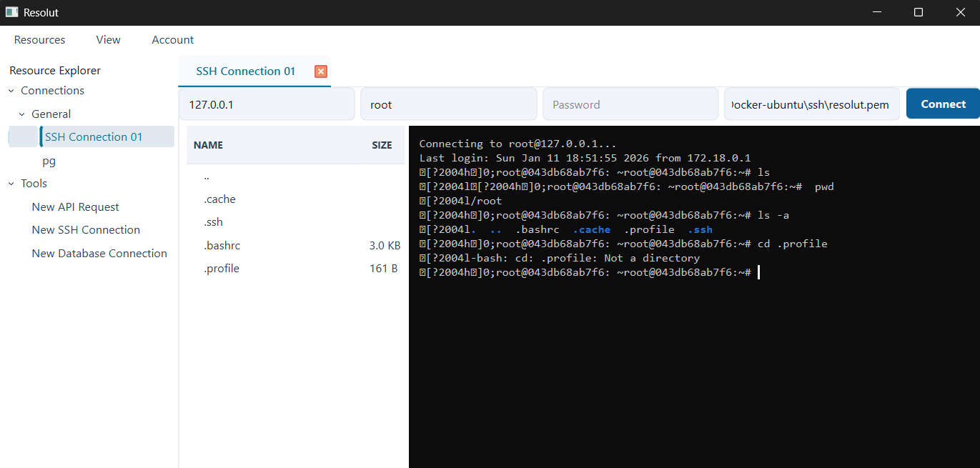Close the SSH Connection 01 tab
The height and width of the screenshot is (468, 980).
(x=320, y=71)
